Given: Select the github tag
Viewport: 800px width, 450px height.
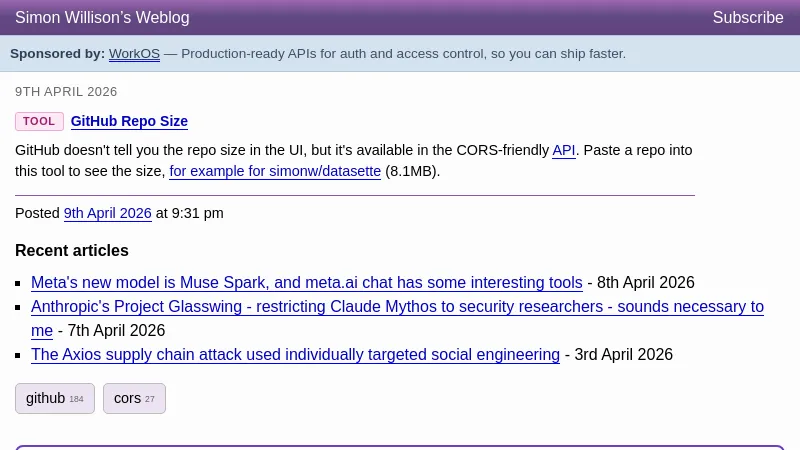Looking at the screenshot, I should 54,398.
